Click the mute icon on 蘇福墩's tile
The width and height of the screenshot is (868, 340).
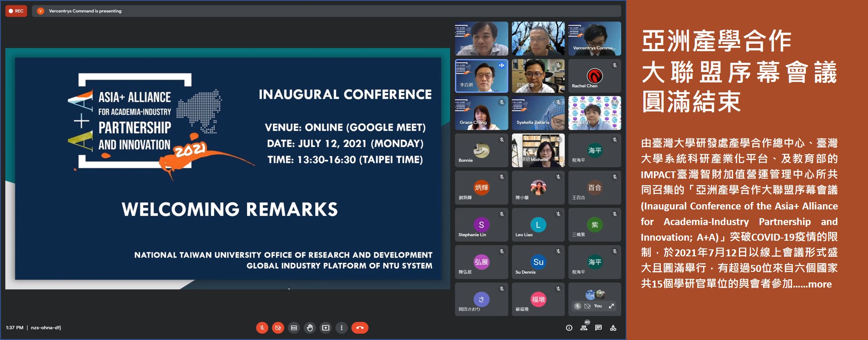558,289
